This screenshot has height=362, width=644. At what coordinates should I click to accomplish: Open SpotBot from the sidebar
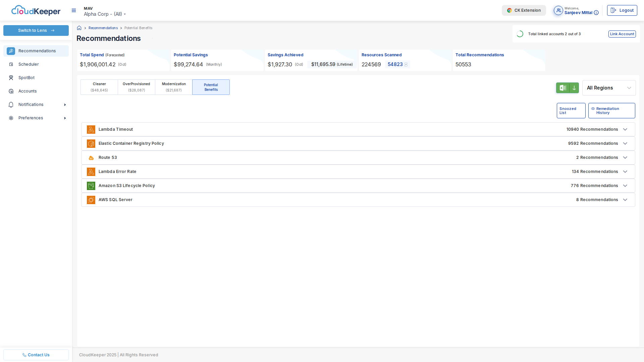(x=26, y=78)
